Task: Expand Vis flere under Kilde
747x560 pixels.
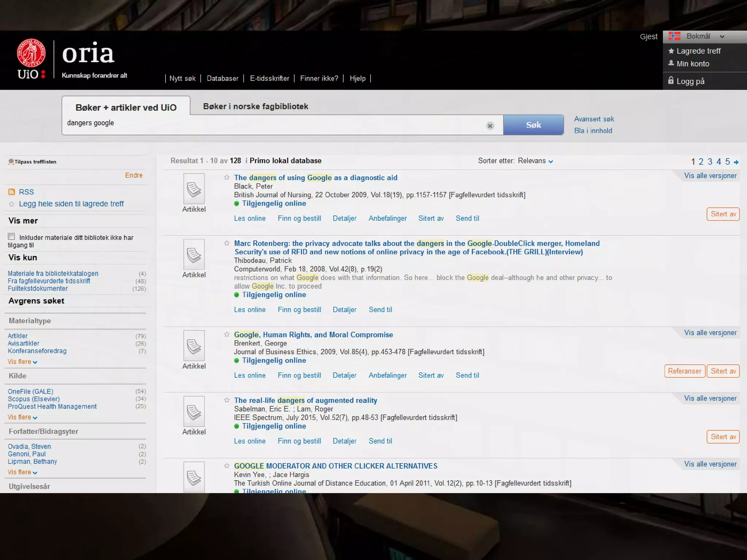Action: click(22, 417)
